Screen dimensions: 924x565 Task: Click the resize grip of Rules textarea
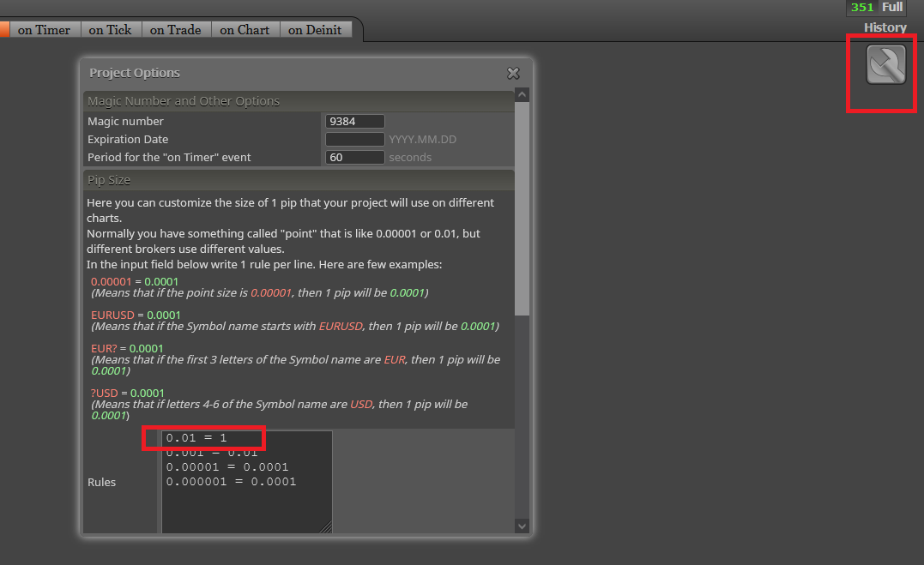(326, 527)
